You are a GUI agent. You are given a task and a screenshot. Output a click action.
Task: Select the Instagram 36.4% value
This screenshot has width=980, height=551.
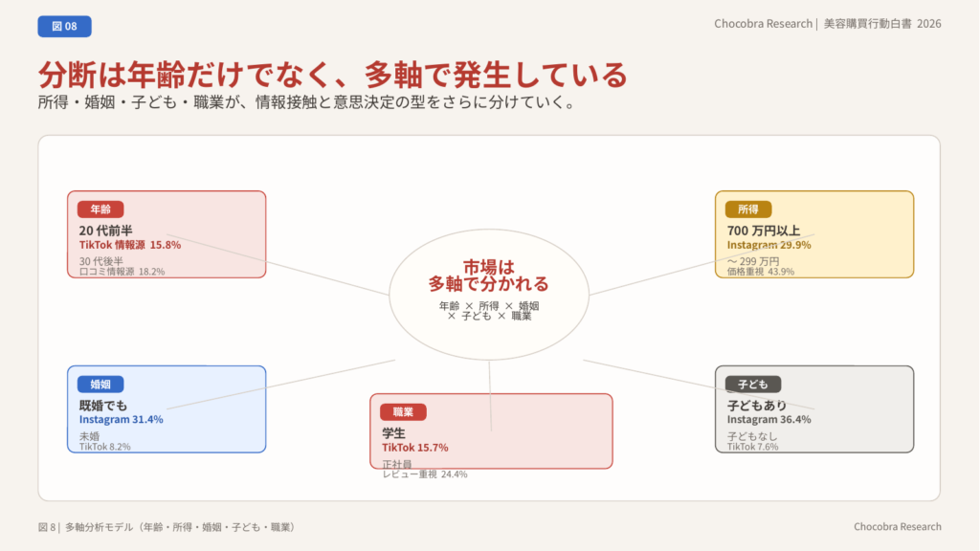(x=768, y=419)
